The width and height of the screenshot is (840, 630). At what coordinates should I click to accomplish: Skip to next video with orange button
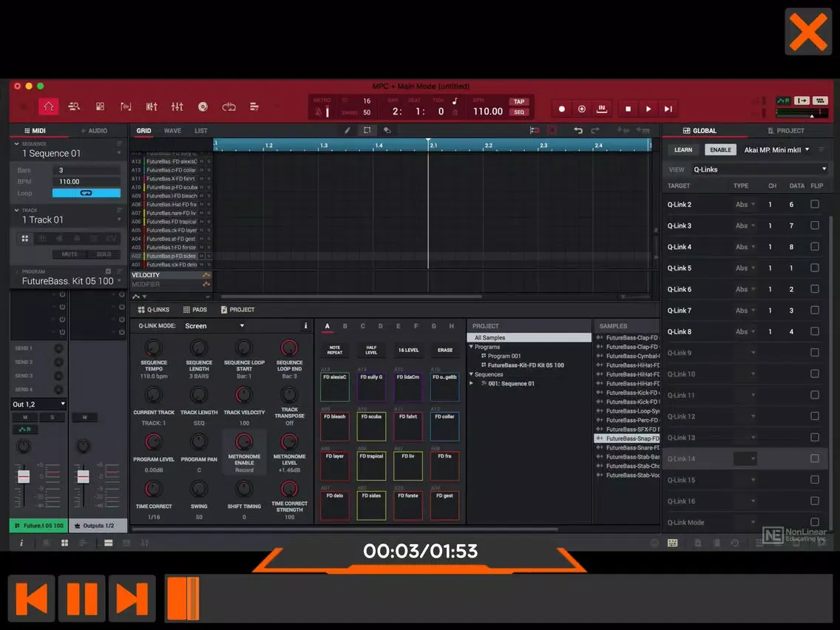[x=132, y=598]
